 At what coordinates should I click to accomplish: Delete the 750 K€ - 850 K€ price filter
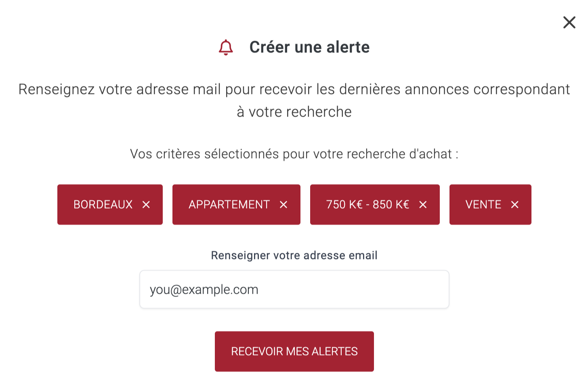click(x=423, y=205)
